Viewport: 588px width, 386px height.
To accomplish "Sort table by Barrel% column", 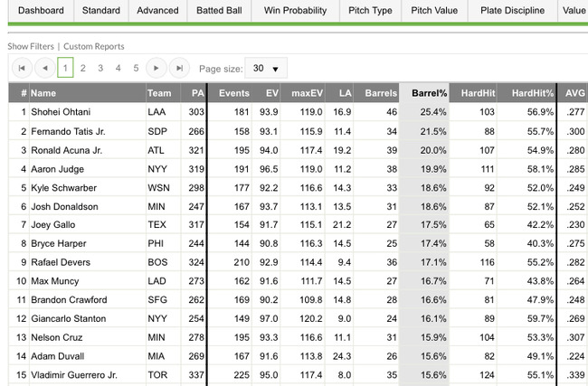I will [x=429, y=93].
